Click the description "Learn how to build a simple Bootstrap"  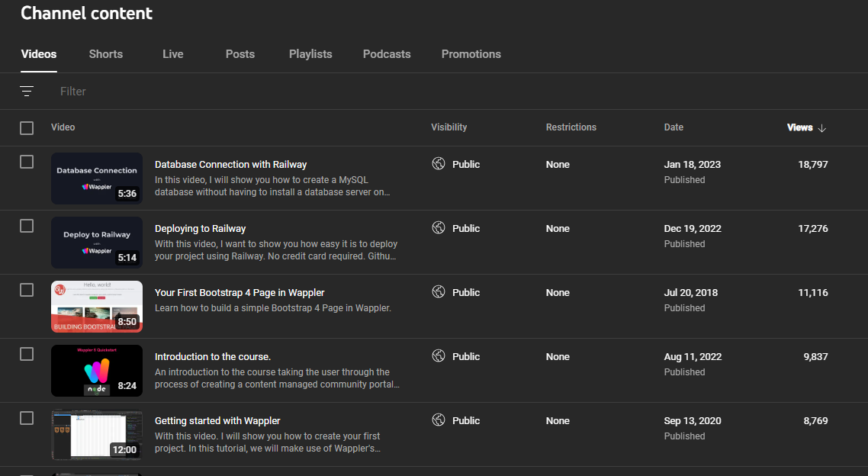point(273,307)
